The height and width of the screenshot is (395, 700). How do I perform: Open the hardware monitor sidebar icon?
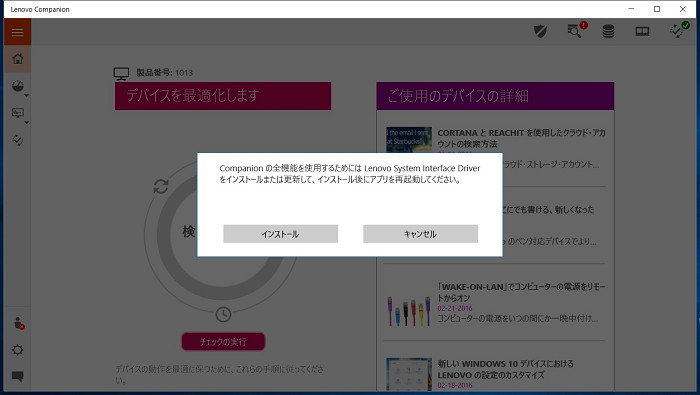[x=17, y=113]
